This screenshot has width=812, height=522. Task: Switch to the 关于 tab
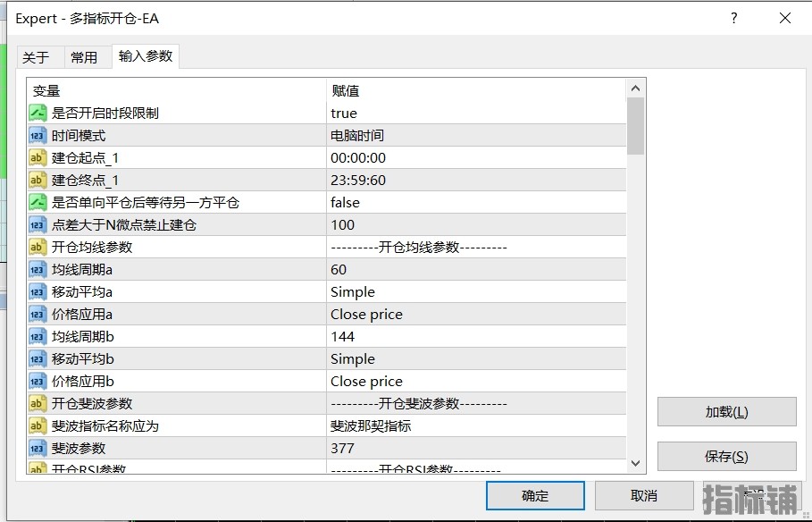point(36,57)
